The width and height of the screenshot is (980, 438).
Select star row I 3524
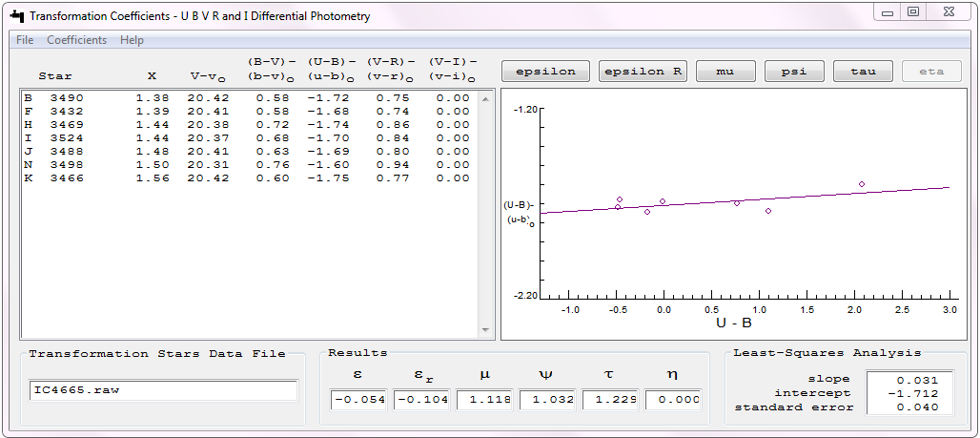pos(247,138)
